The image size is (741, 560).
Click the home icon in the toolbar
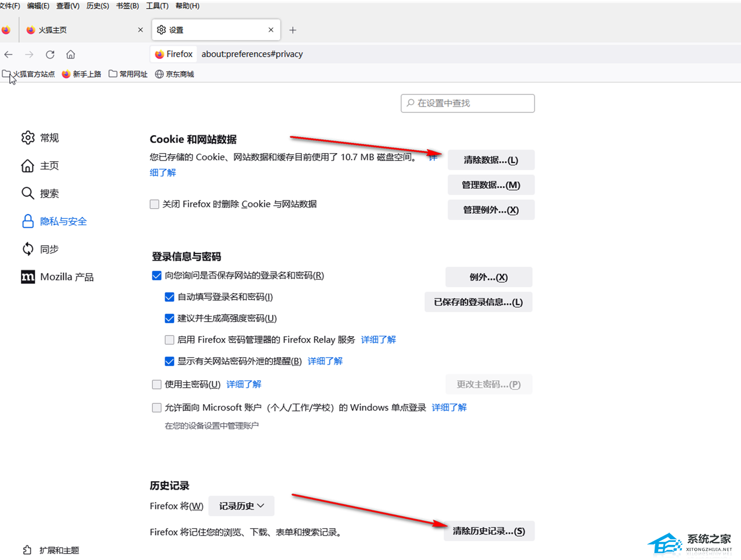(x=70, y=54)
